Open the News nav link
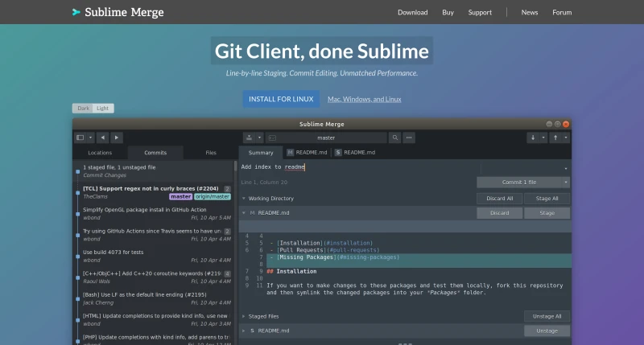The image size is (644, 345). pyautogui.click(x=530, y=12)
